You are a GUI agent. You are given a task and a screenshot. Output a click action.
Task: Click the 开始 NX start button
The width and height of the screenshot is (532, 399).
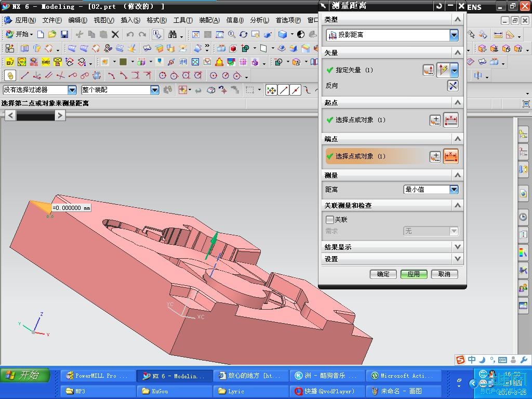tap(19, 34)
